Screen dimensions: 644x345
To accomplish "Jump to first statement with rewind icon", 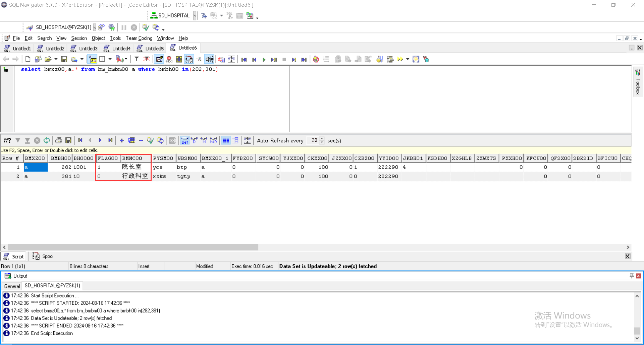I will 244,60.
